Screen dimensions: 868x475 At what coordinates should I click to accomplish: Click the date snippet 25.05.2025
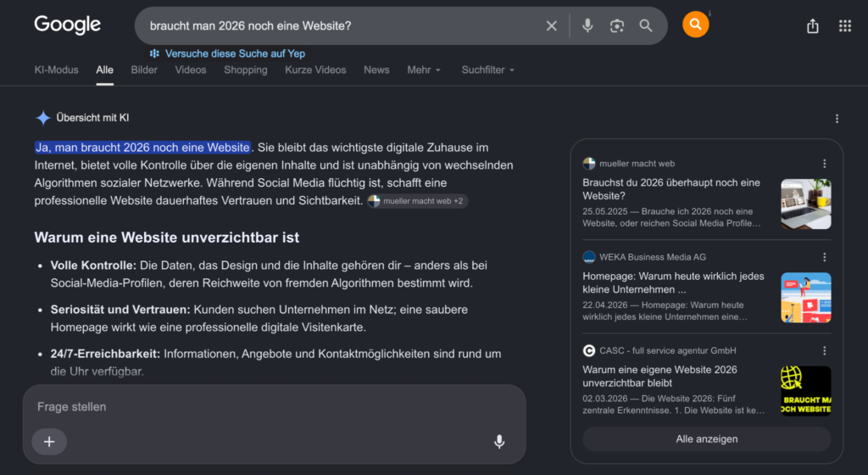pos(605,211)
